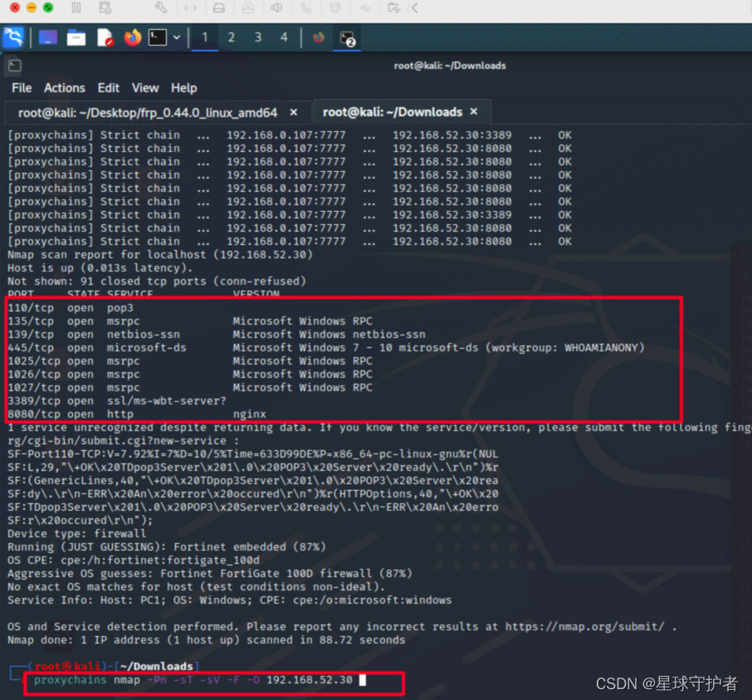The width and height of the screenshot is (752, 700).
Task: Launch the text editor panel icon
Action: (105, 37)
